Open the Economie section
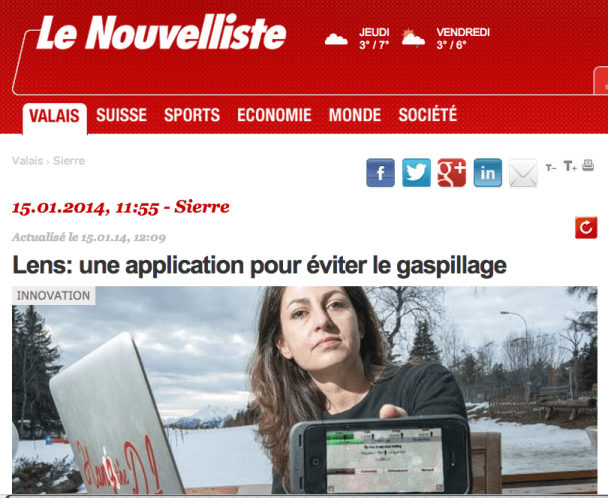The height and width of the screenshot is (498, 608). pos(274,115)
